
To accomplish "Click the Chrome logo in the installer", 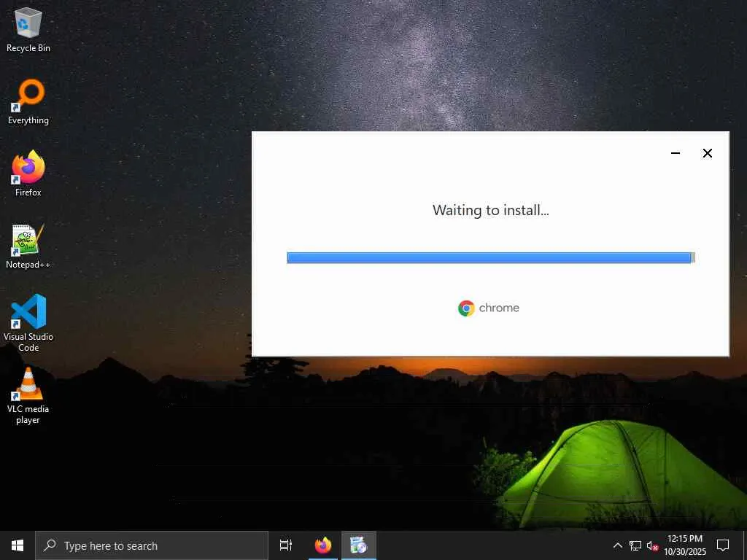I will 466,308.
